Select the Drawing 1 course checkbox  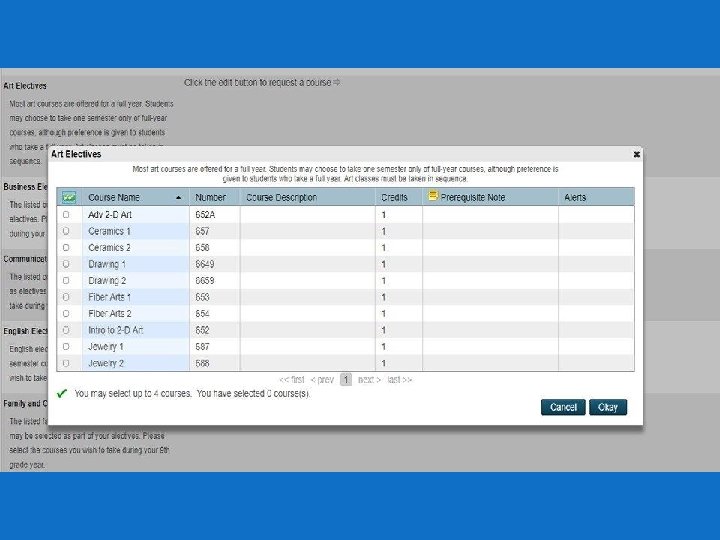[x=66, y=264]
